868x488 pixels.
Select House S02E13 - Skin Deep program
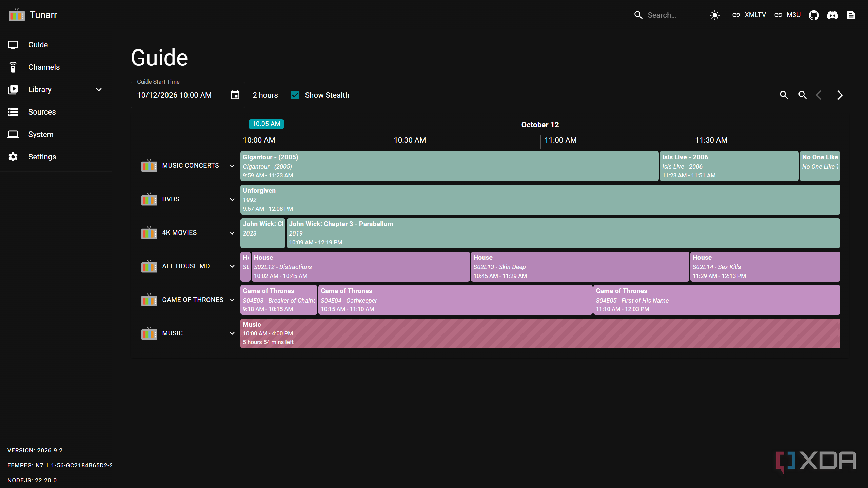580,267
